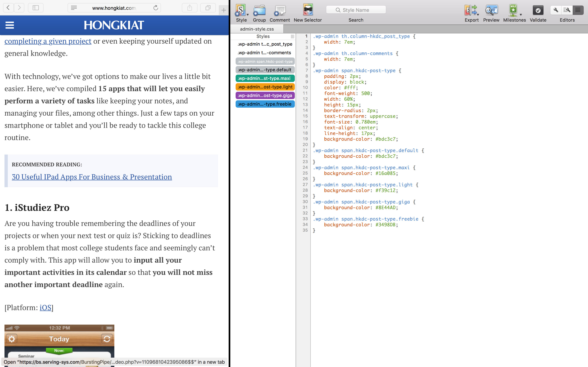Open the completing a given project link
This screenshot has height=367, width=588.
pyautogui.click(x=48, y=41)
